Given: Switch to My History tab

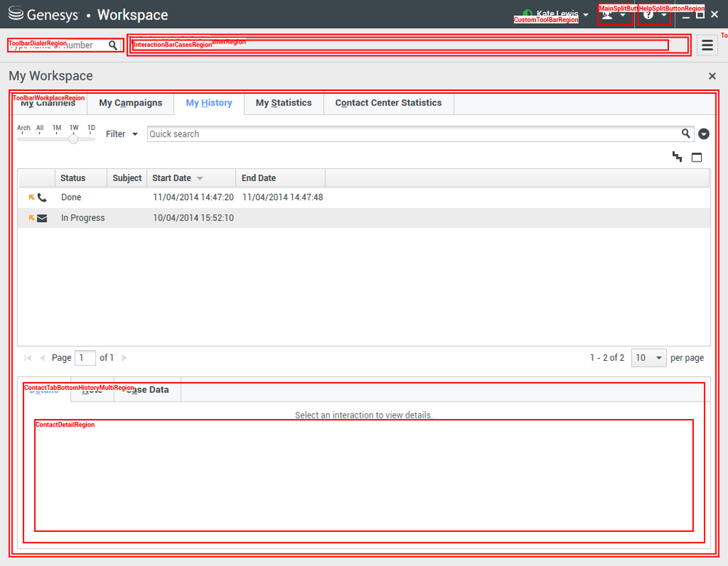Looking at the screenshot, I should coord(209,103).
